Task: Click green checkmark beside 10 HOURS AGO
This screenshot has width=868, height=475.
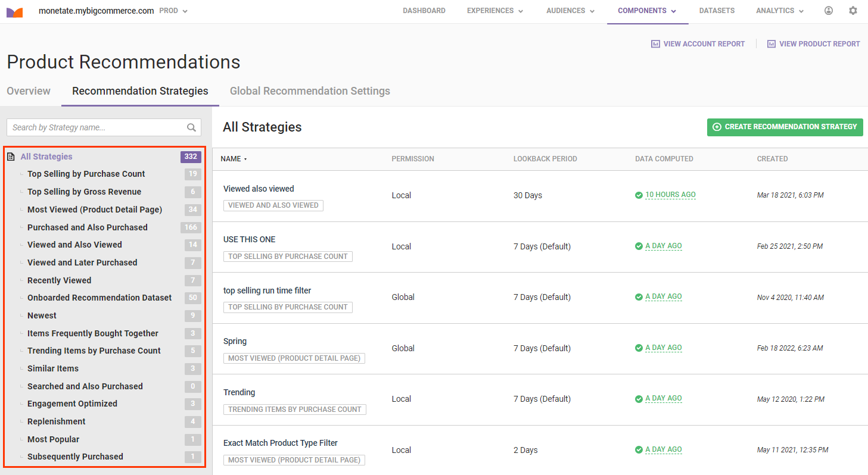Action: click(639, 195)
